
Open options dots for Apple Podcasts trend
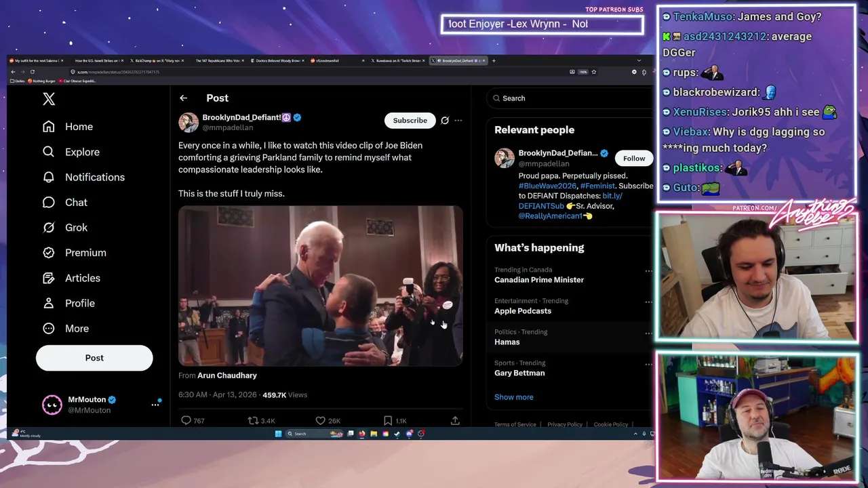tap(648, 302)
